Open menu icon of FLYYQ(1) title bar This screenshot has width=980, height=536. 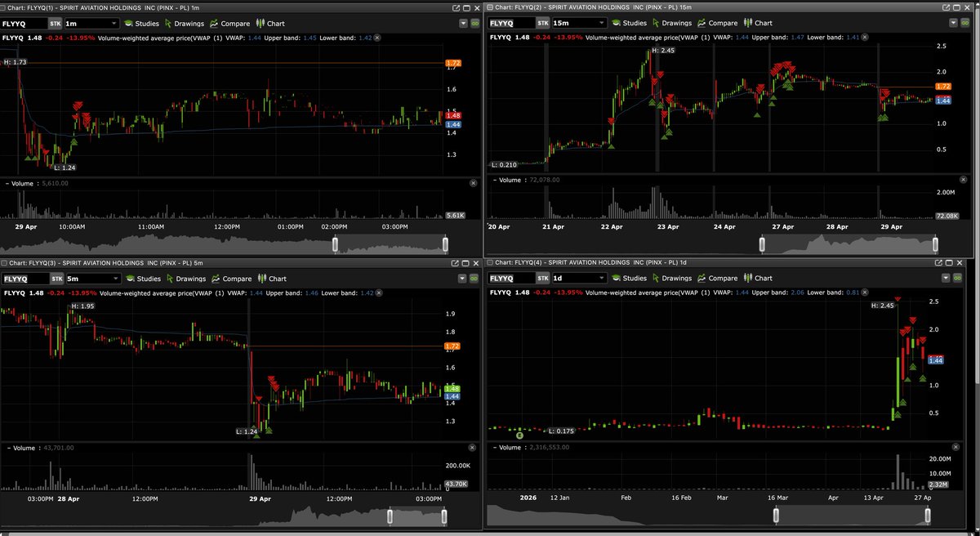coord(4,8)
